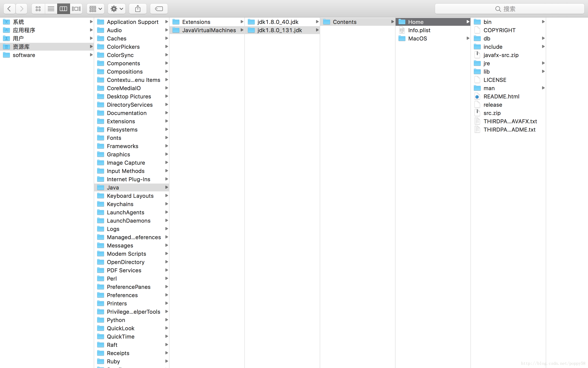Click the THIRDPA...ADME.txt file icon
The height and width of the screenshot is (368, 588).
click(x=477, y=129)
